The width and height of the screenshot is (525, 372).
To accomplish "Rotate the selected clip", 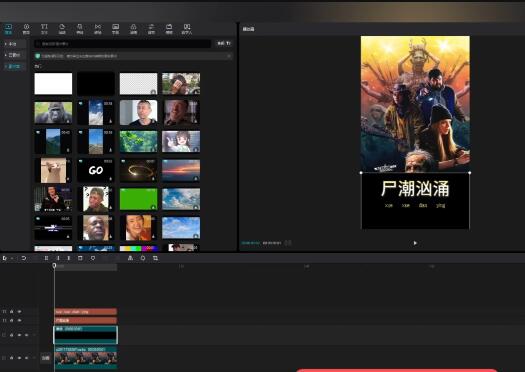I will [143, 258].
